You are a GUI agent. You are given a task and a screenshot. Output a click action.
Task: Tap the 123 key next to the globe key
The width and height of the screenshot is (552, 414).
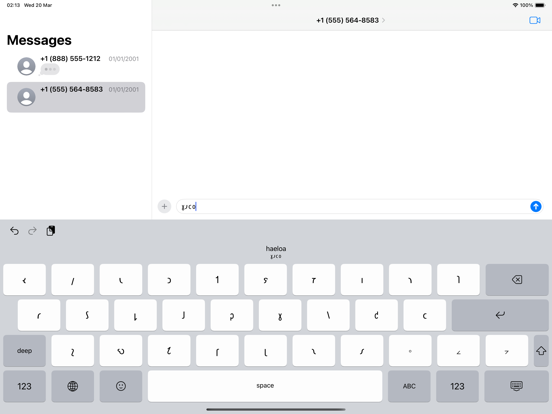pyautogui.click(x=24, y=386)
